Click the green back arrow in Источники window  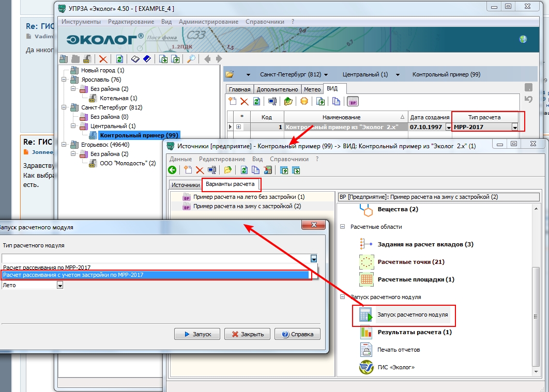pyautogui.click(x=173, y=170)
